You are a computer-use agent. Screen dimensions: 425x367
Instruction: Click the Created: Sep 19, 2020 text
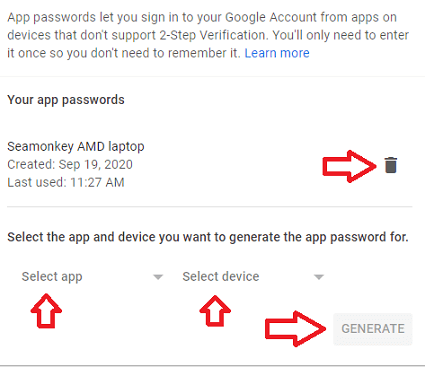click(70, 164)
